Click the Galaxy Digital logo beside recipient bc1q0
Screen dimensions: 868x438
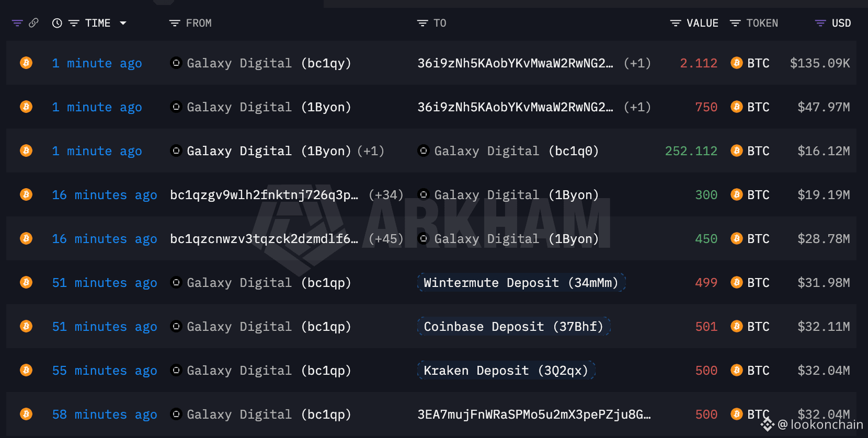pyautogui.click(x=424, y=151)
